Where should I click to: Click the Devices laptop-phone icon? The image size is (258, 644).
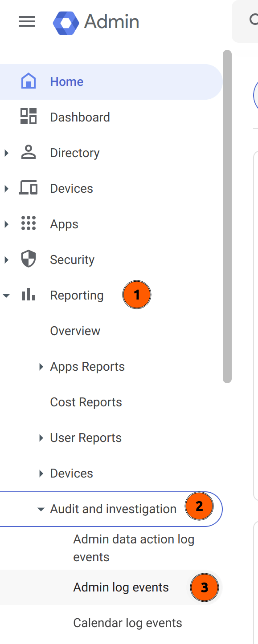coord(28,188)
